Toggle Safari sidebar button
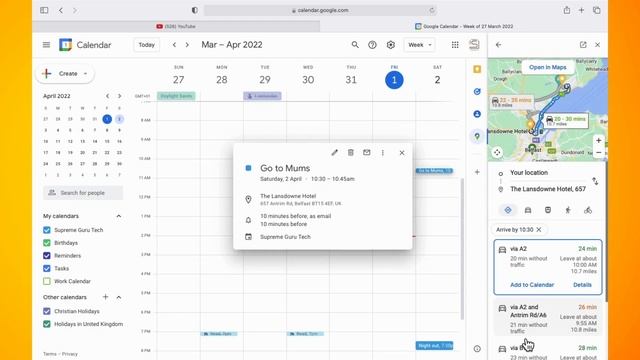640x360 pixels. (x=44, y=10)
